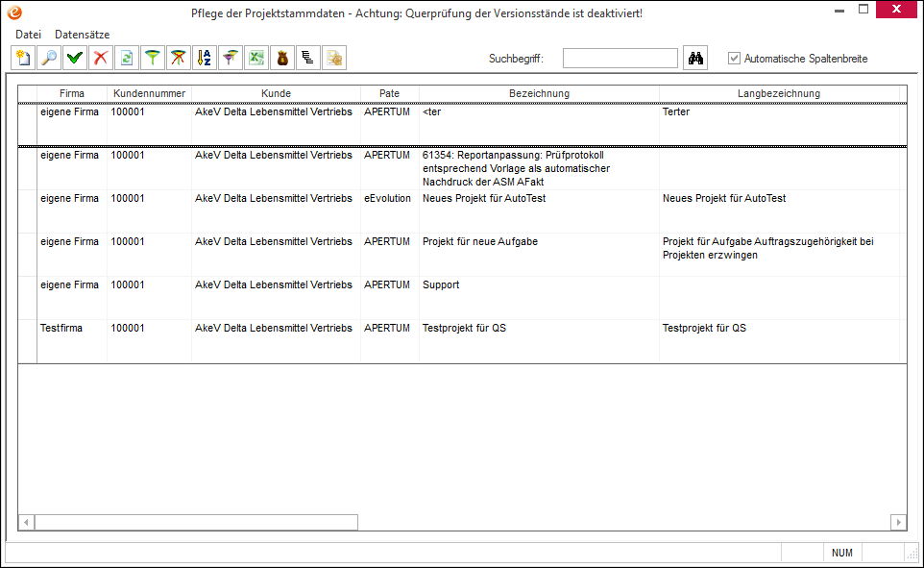Image resolution: width=924 pixels, height=568 pixels.
Task: Click into the Suchbegriff input field
Action: tap(620, 58)
